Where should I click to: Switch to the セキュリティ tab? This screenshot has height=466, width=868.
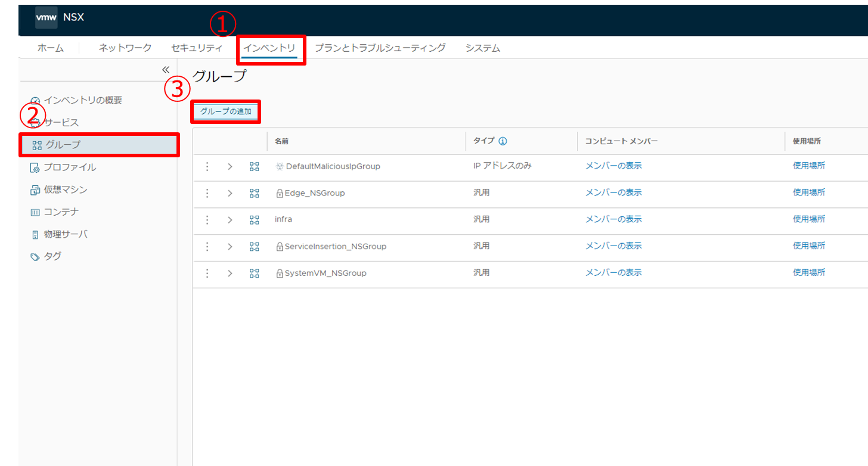(197, 48)
